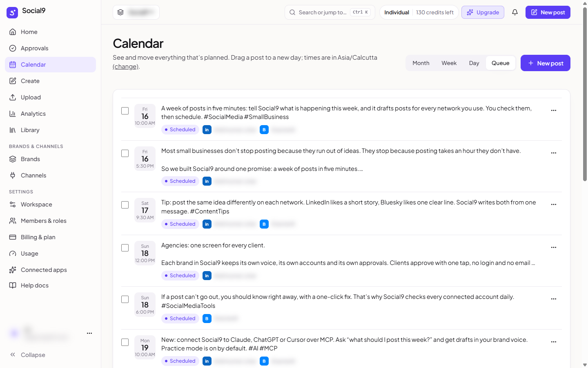Switch calendar to Week view
This screenshot has height=368, width=588.
pyautogui.click(x=449, y=63)
